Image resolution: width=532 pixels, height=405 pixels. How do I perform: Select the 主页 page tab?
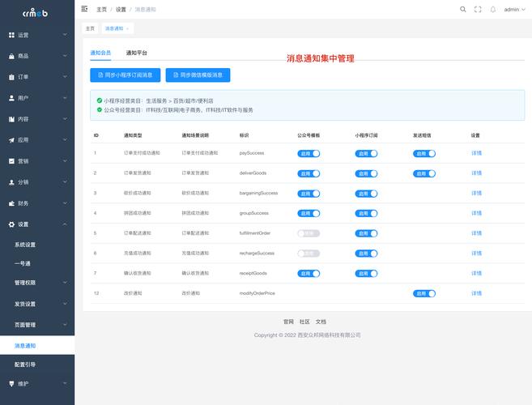(x=90, y=28)
